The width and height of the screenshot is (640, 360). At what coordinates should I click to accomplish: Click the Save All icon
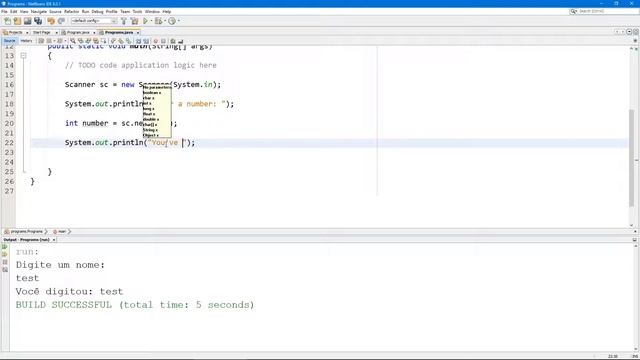(x=38, y=21)
